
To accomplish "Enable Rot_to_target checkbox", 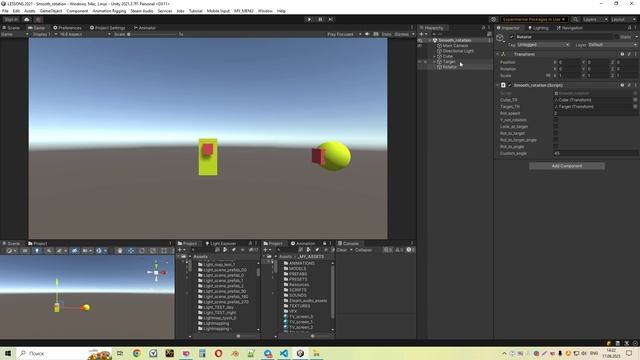I will point(556,133).
